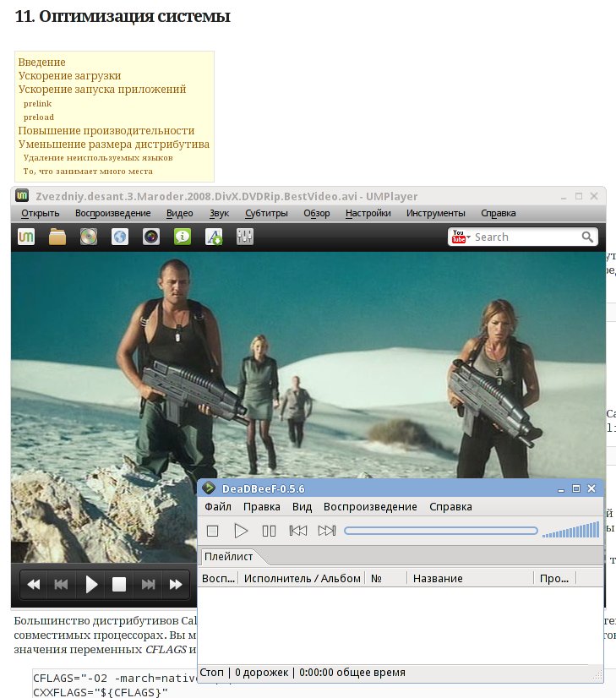The width and height of the screenshot is (616, 698).
Task: Follow То, что занимает много места link
Action: click(88, 172)
